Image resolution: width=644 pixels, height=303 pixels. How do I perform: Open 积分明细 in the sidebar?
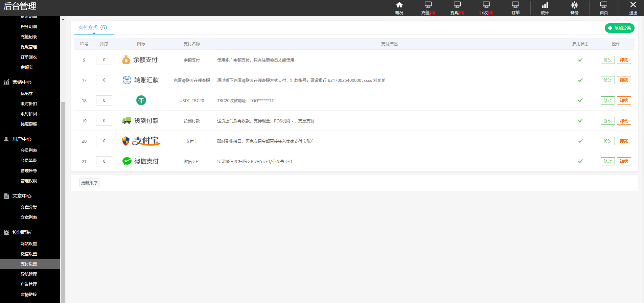tap(29, 26)
